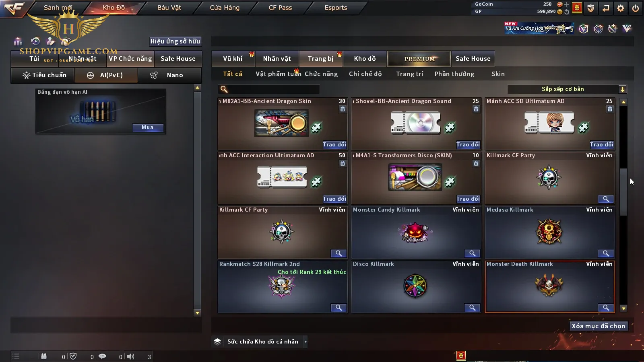Screen dimensions: 644x362
Task: Open the Sắp xếp cơ bản sort dropdown
Action: click(567, 89)
